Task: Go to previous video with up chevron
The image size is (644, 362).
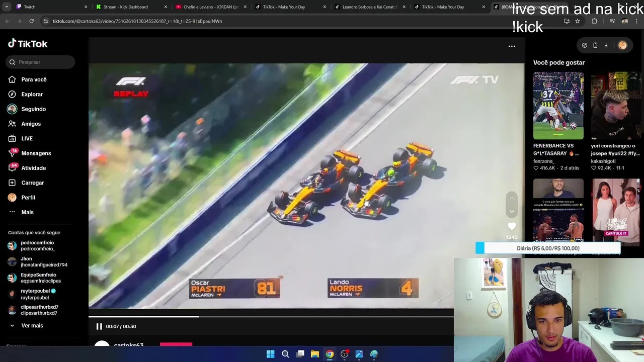Action: pyautogui.click(x=512, y=199)
